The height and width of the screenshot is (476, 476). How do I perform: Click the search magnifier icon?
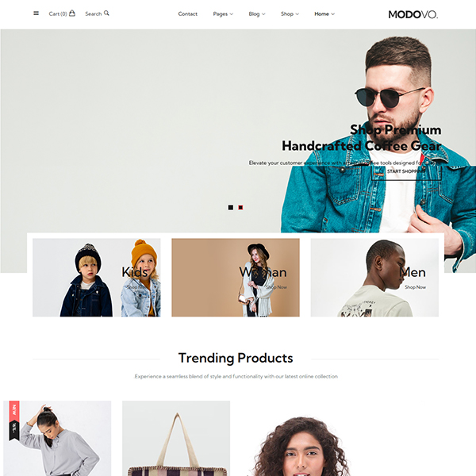tap(106, 13)
